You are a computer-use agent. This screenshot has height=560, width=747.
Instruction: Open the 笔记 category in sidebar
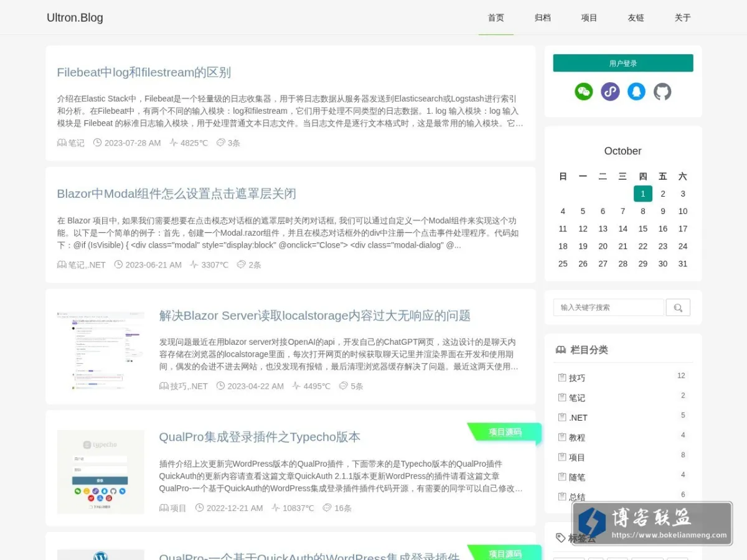[577, 398]
